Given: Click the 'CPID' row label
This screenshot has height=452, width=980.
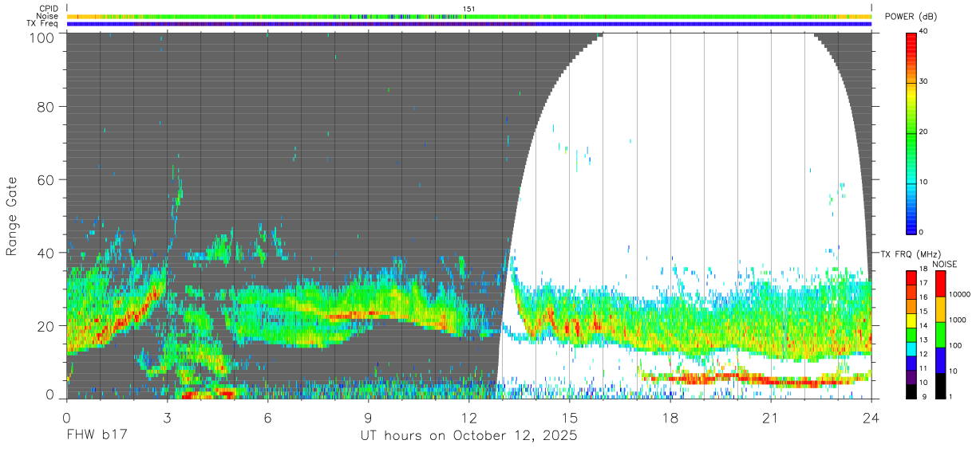Looking at the screenshot, I should pyautogui.click(x=49, y=9).
